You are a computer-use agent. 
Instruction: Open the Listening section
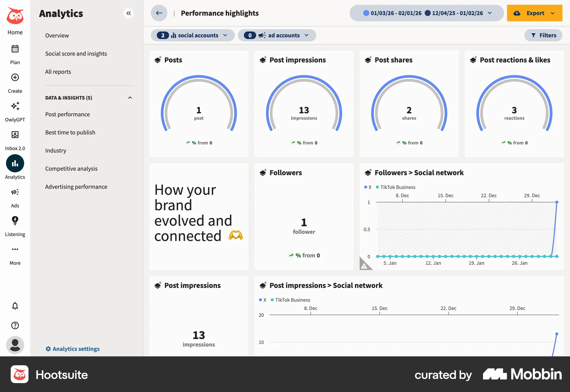[15, 221]
